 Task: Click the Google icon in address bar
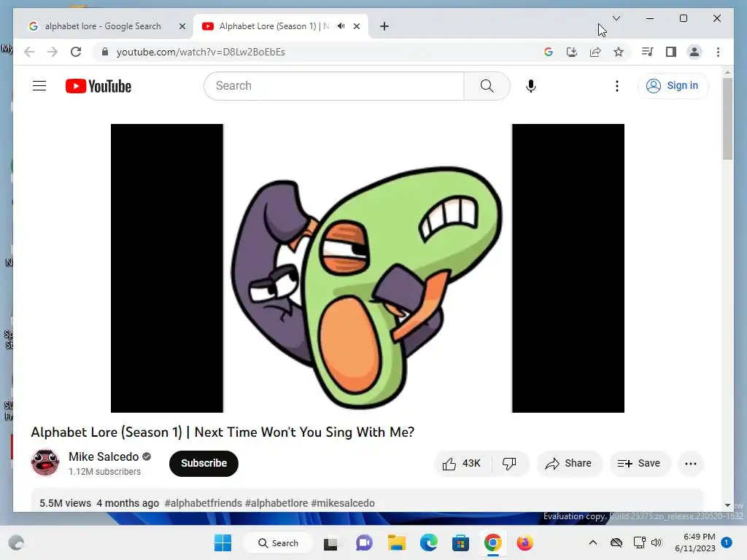point(549,52)
